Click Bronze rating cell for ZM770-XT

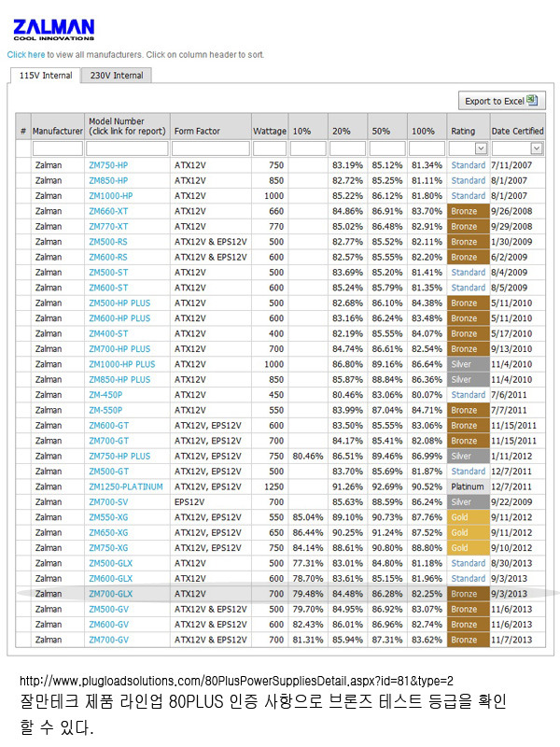click(469, 226)
